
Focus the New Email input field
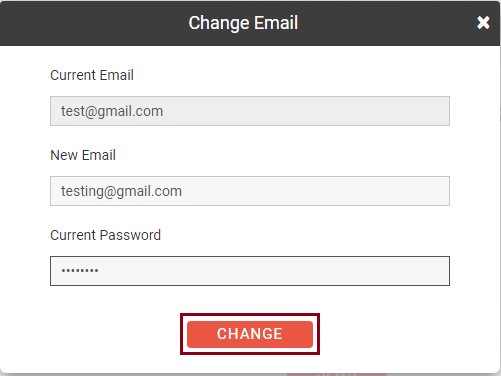click(x=250, y=191)
